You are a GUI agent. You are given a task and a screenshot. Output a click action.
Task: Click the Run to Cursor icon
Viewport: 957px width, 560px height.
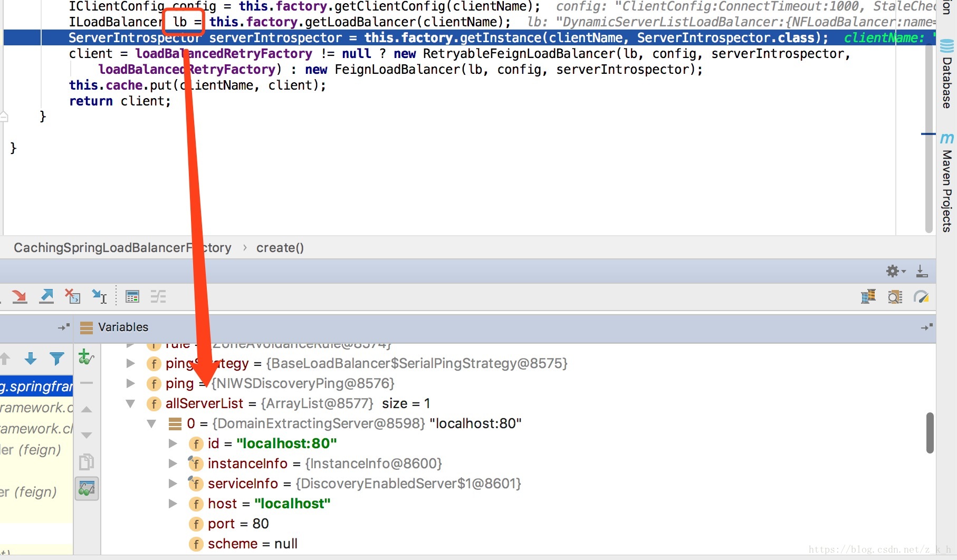(99, 297)
